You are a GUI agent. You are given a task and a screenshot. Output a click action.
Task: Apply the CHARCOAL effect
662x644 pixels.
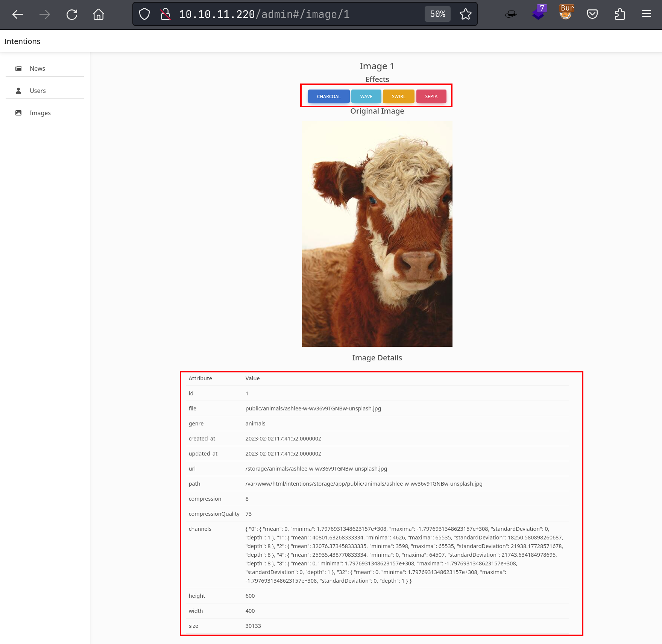(x=329, y=96)
